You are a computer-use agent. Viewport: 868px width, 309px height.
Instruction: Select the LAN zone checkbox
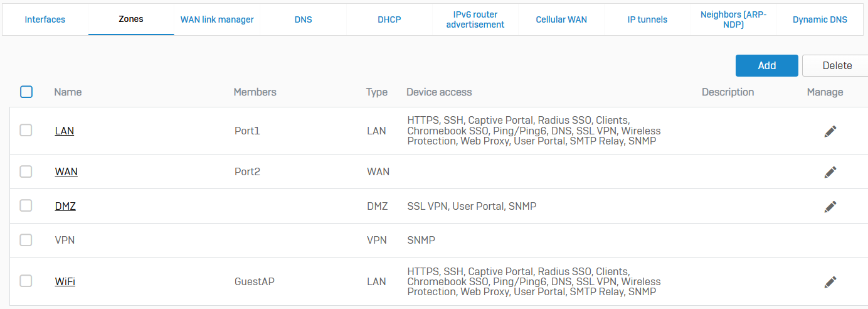tap(26, 131)
